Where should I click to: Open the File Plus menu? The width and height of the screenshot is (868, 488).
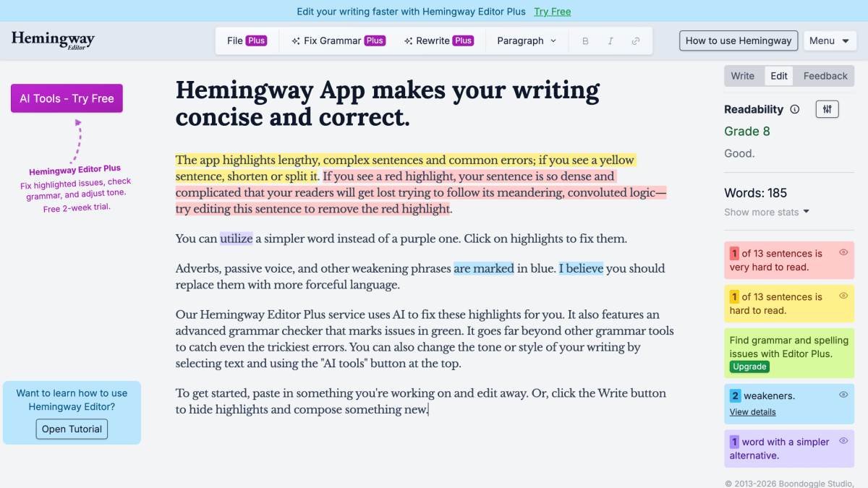[x=247, y=41]
